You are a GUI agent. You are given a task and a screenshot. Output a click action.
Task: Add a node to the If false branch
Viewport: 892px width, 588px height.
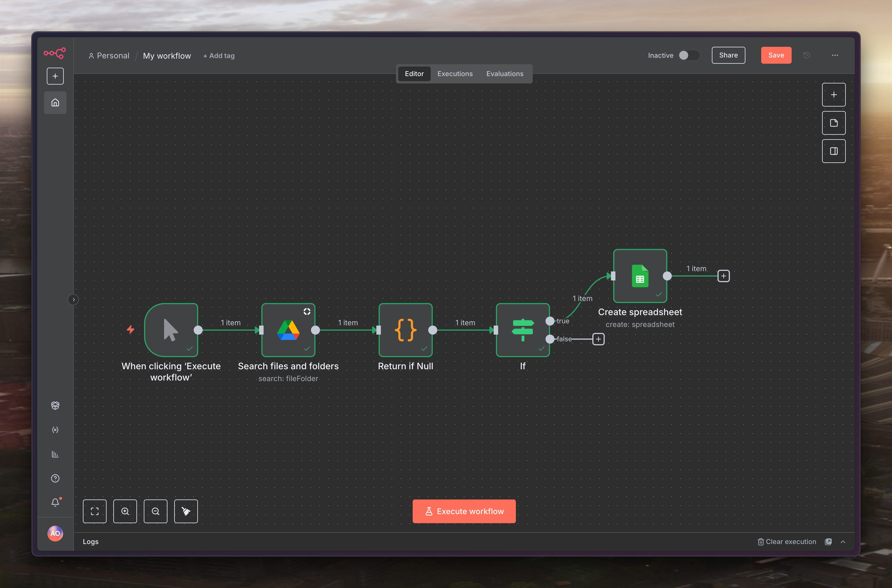pos(598,339)
